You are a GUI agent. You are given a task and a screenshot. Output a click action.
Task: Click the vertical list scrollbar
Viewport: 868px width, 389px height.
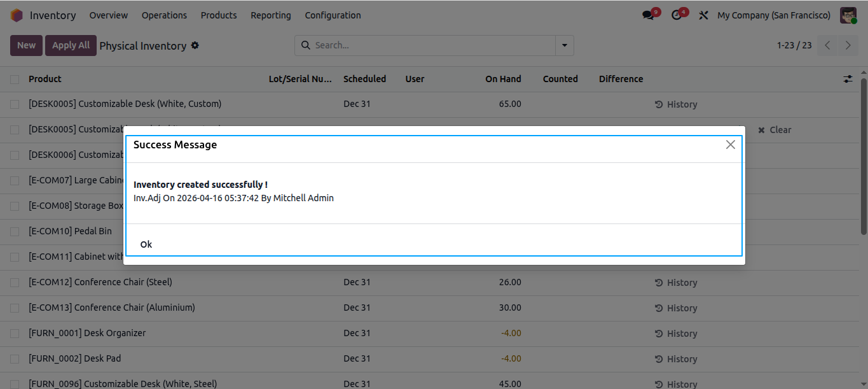tap(864, 156)
